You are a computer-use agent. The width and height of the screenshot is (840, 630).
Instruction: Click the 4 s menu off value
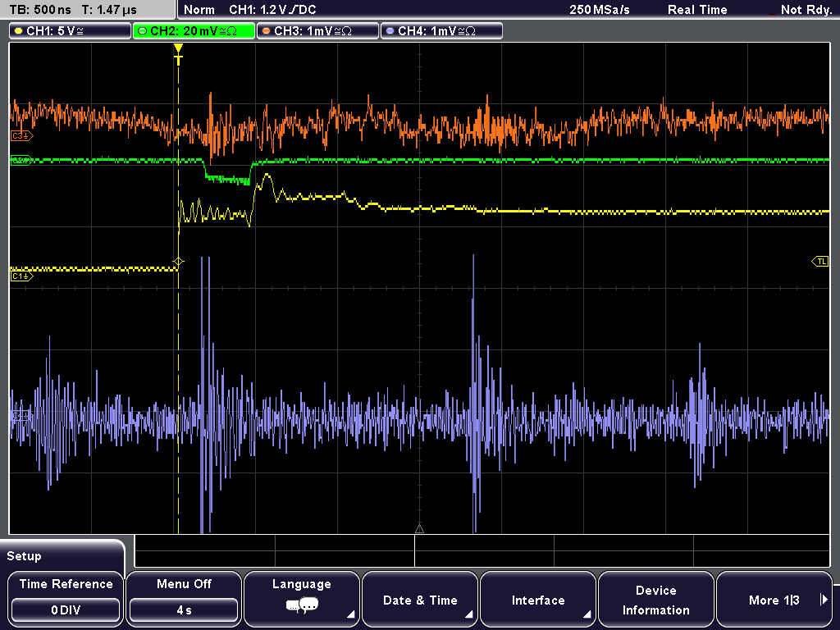coord(184,610)
